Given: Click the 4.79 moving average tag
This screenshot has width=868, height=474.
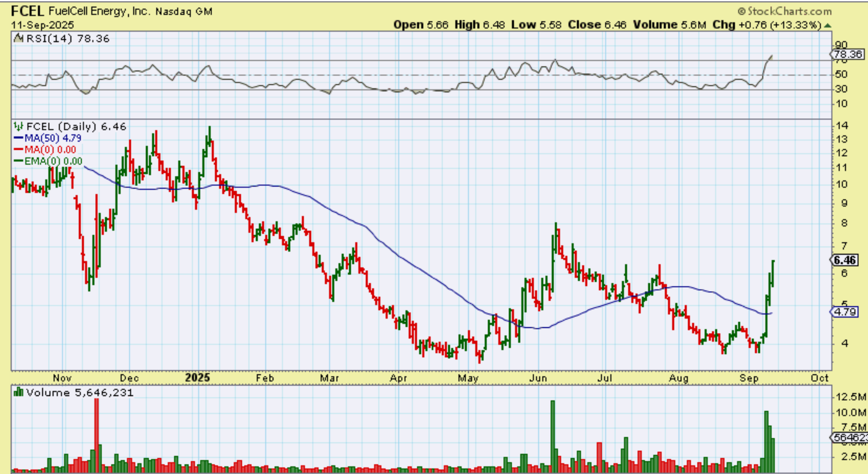Looking at the screenshot, I should 845,312.
